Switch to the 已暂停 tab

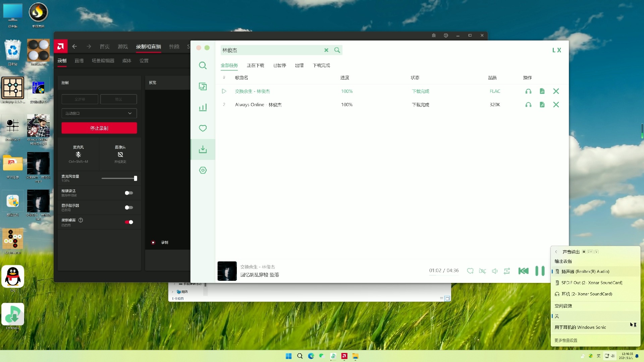[x=279, y=65]
